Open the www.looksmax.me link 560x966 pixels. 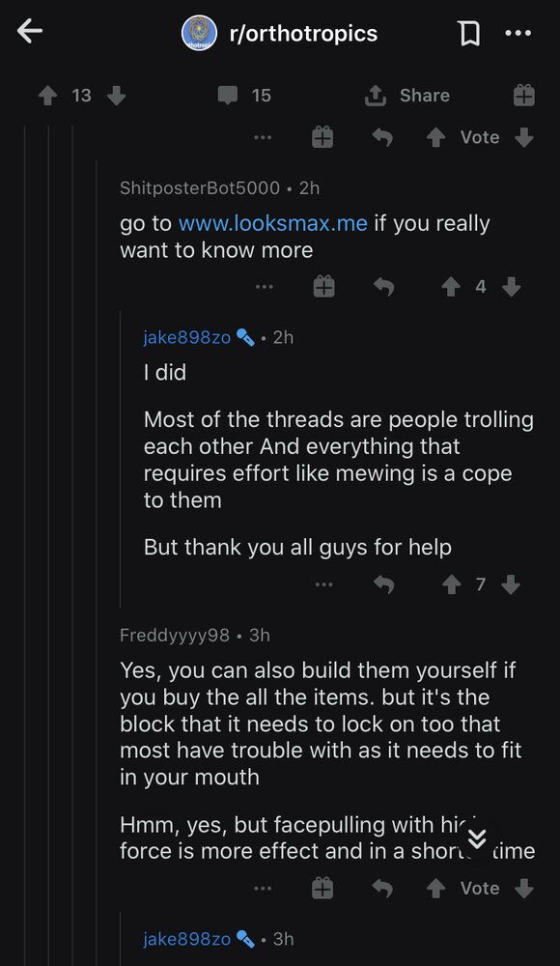coord(272,223)
